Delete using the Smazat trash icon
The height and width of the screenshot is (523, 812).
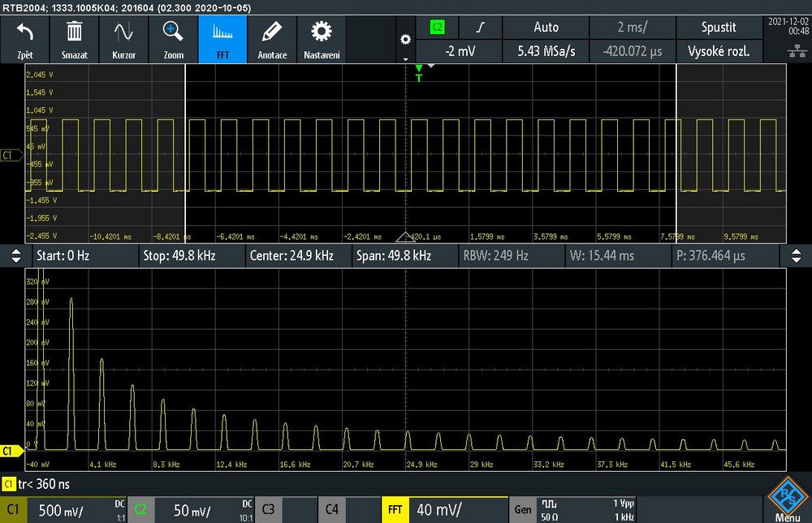click(x=75, y=39)
